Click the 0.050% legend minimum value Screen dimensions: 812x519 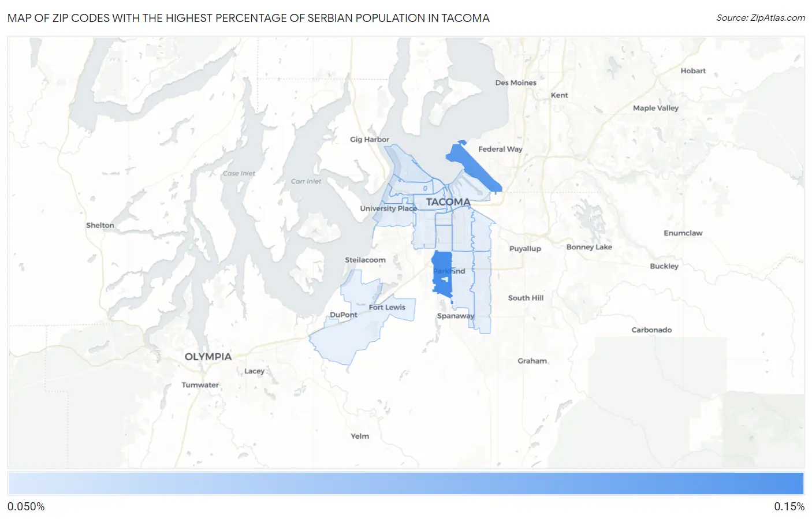click(26, 506)
